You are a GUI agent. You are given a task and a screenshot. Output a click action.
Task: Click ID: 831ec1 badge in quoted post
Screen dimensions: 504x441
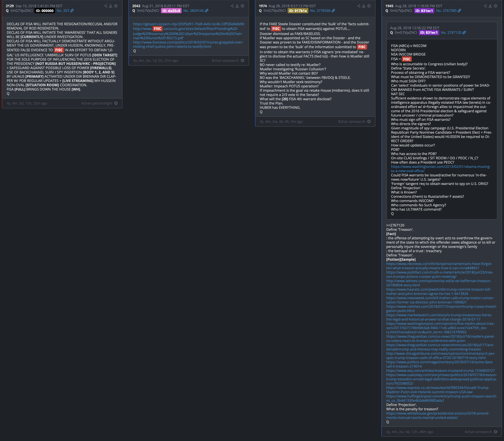(429, 32)
